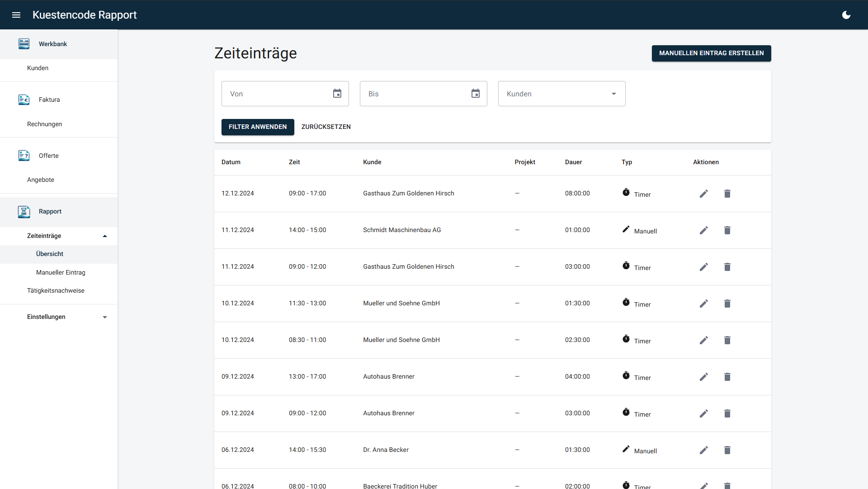Image resolution: width=868 pixels, height=489 pixels.
Task: Click the Werkbank sidebar icon
Action: click(x=24, y=44)
